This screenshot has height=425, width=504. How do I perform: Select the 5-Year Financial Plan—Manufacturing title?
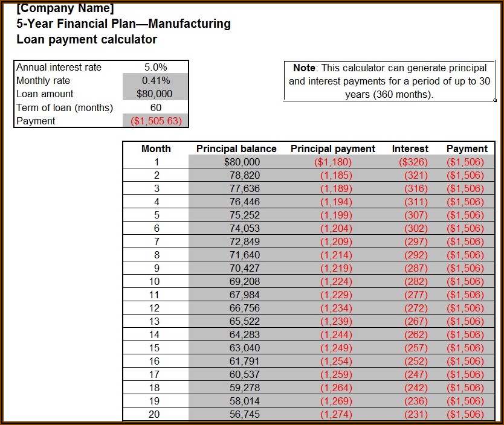(123, 24)
